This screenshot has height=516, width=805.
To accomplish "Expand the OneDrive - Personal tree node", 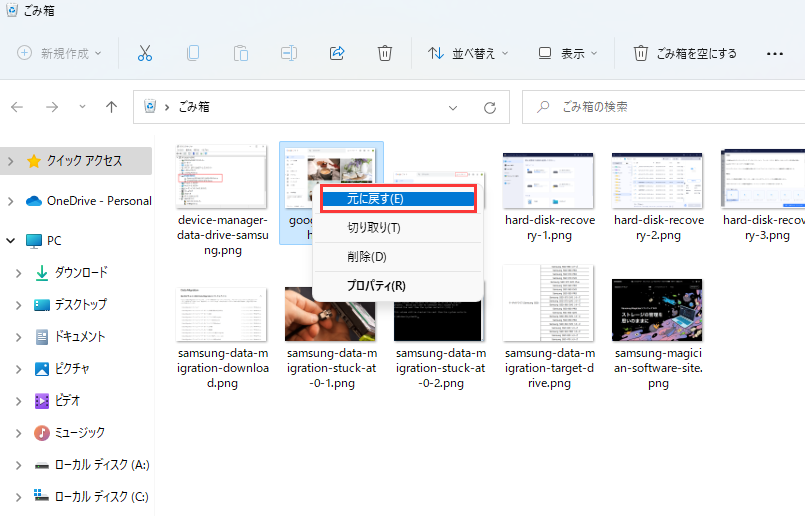I will pos(11,201).
